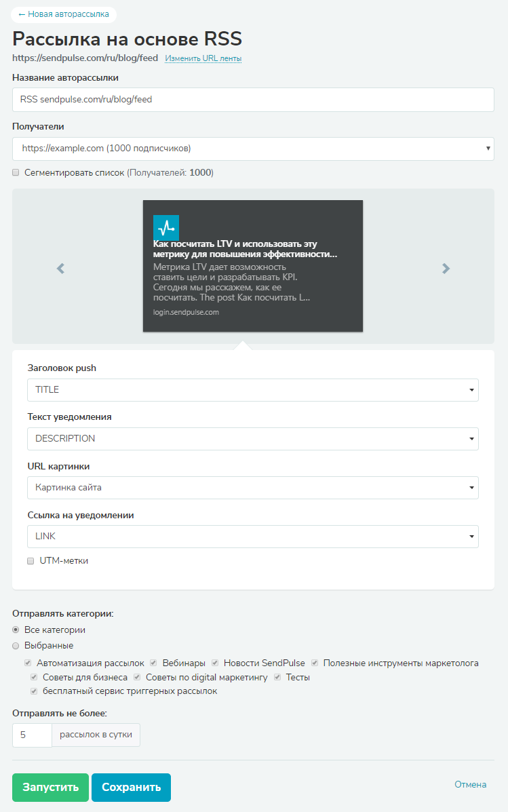Show previous push preview with left arrow

pyautogui.click(x=60, y=268)
